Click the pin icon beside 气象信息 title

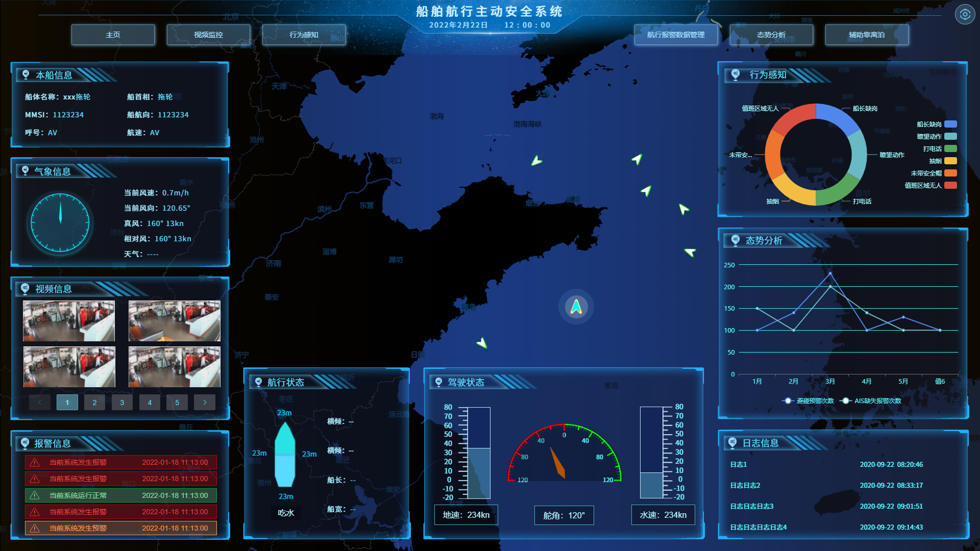25,171
